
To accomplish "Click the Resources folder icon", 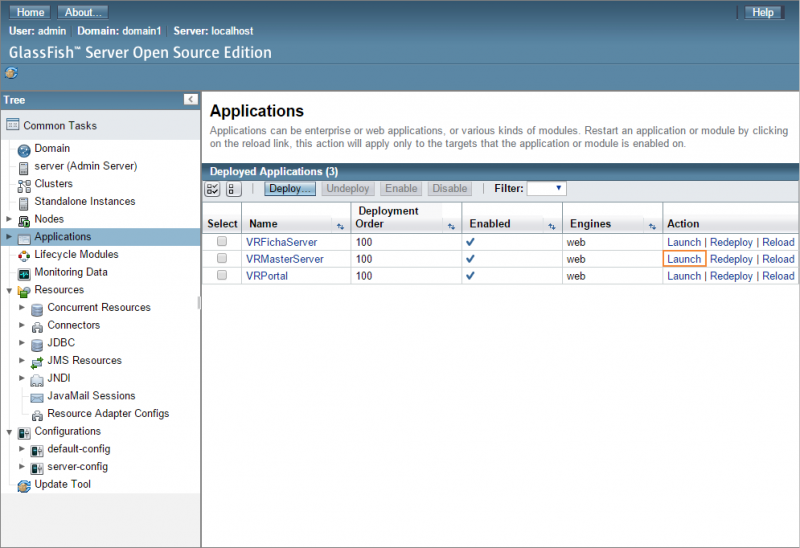I will (24, 291).
